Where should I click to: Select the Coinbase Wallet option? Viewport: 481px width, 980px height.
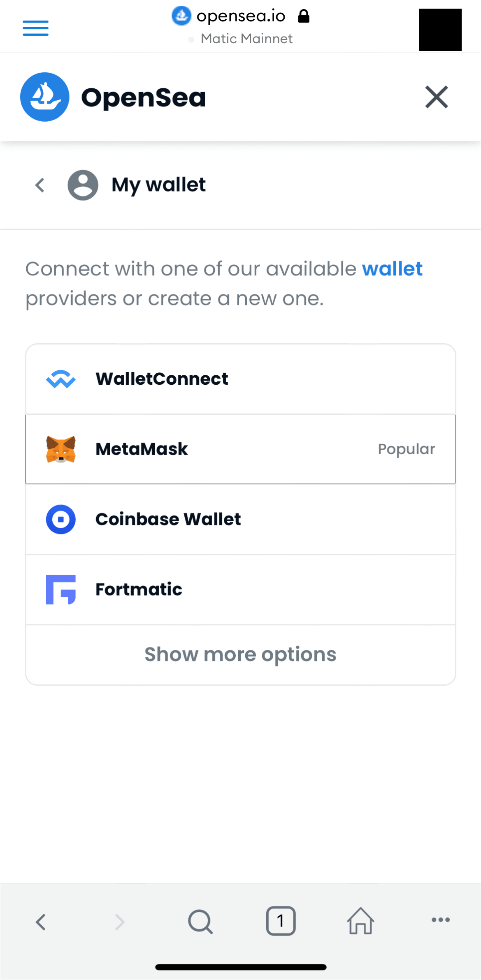coord(241,520)
